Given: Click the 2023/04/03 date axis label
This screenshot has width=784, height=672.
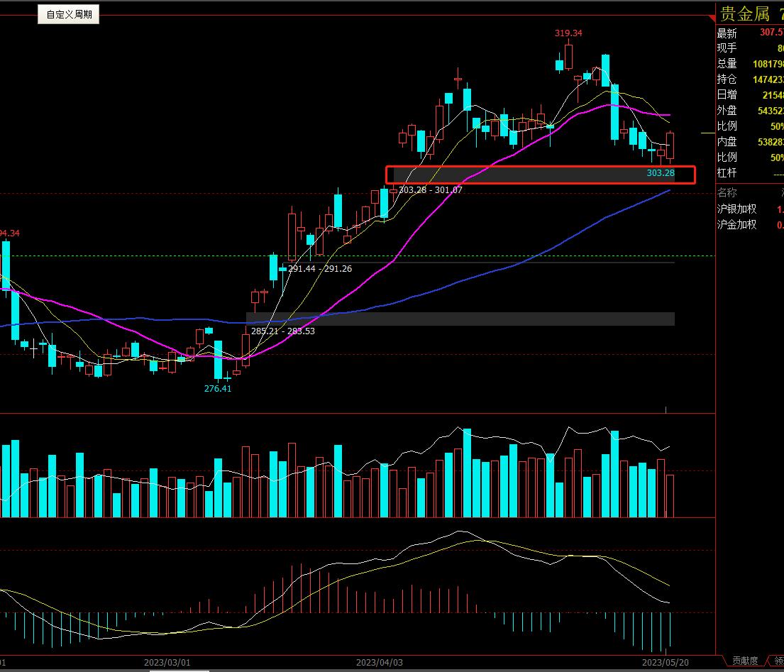Looking at the screenshot, I should point(380,663).
